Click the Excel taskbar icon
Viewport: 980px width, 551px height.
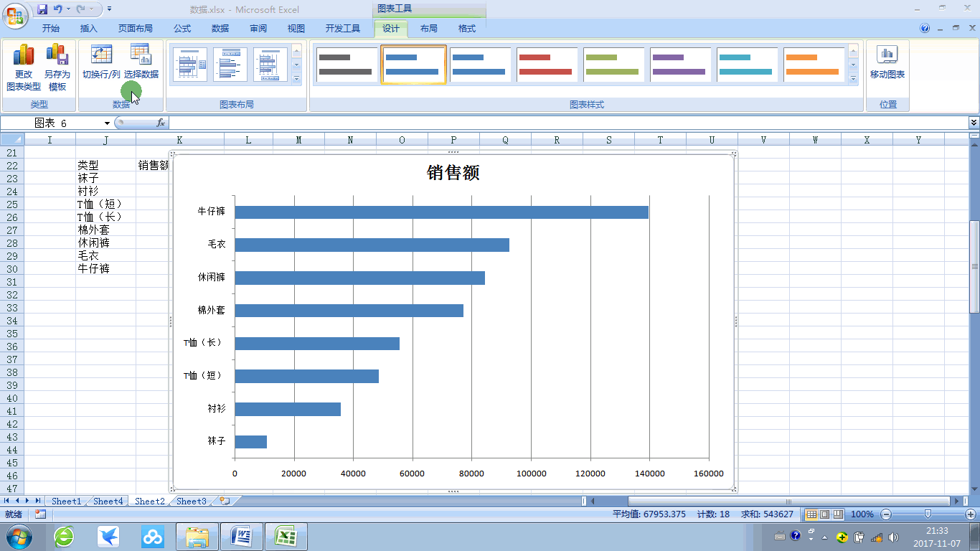click(286, 537)
